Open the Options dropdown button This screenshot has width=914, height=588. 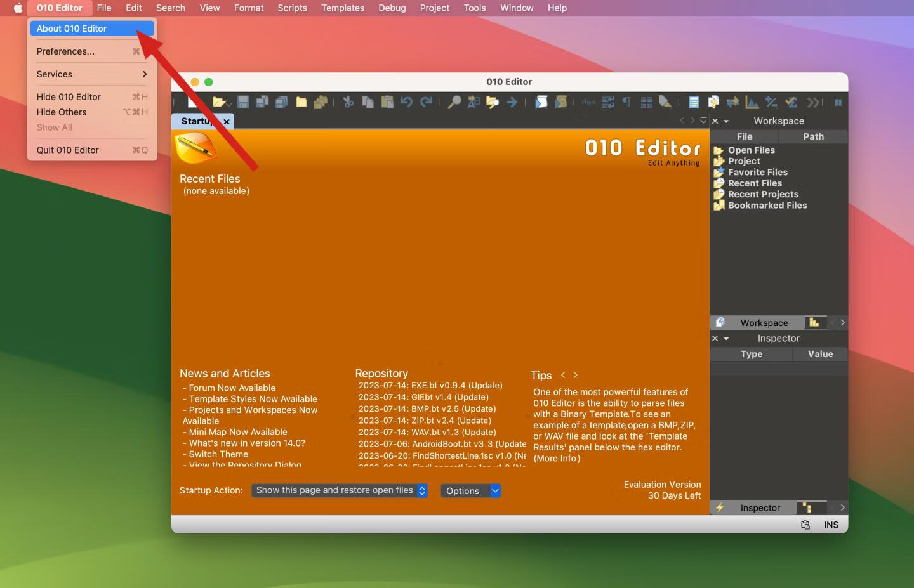(x=471, y=491)
